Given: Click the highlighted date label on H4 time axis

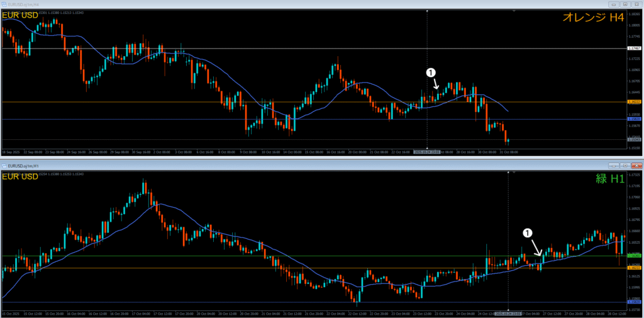Looking at the screenshot, I should click(x=426, y=152).
